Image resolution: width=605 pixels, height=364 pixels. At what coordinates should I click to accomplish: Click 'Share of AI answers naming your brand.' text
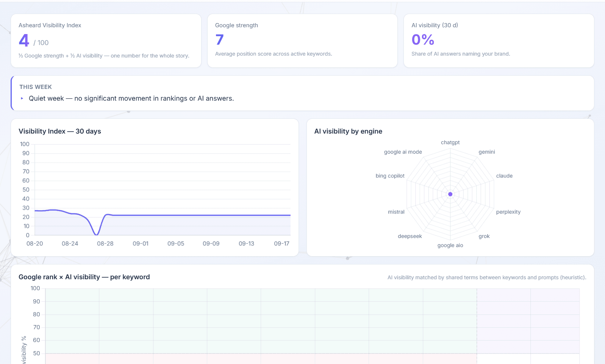pos(461,54)
